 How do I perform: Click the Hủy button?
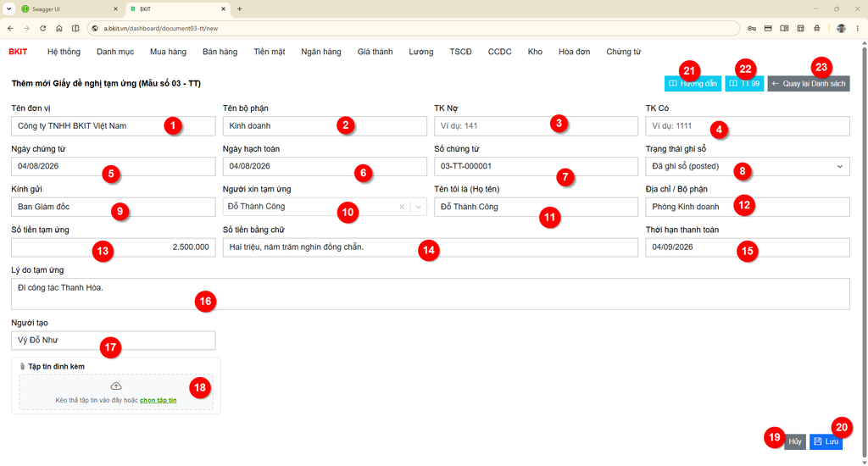795,441
